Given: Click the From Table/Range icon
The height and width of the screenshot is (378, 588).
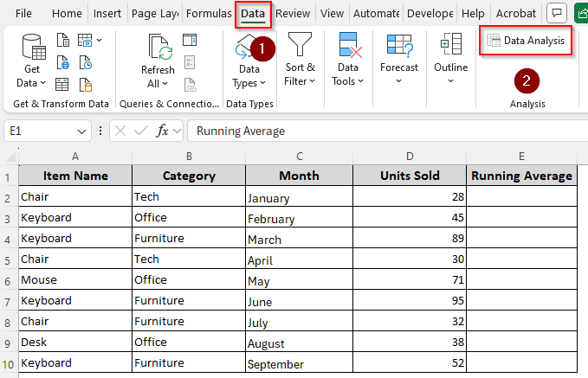Looking at the screenshot, I should click(x=62, y=84).
